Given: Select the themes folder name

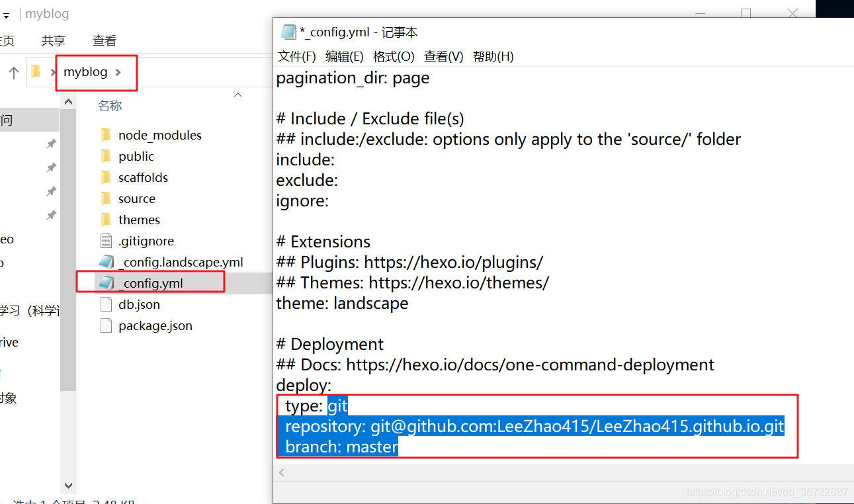Looking at the screenshot, I should coord(140,220).
